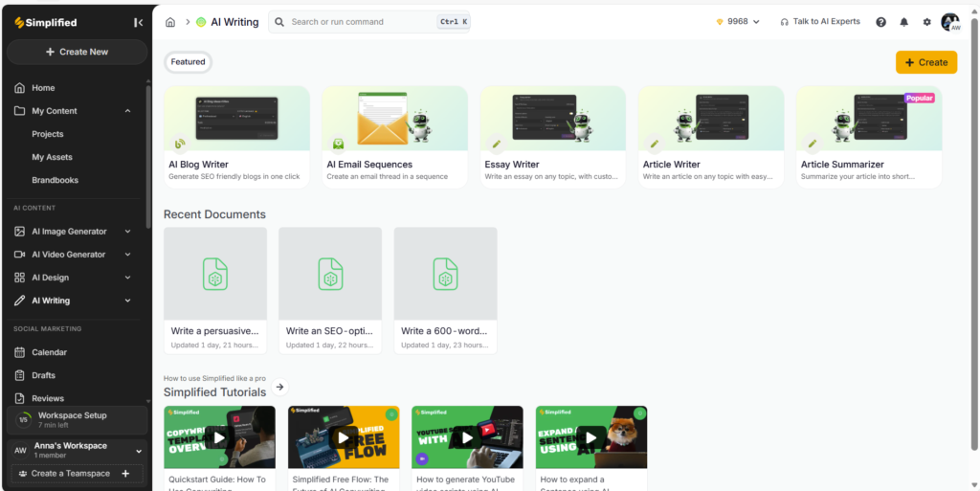Viewport: 980px width, 491px height.
Task: Click the plus icon beside Create a Teamspace
Action: point(125,474)
